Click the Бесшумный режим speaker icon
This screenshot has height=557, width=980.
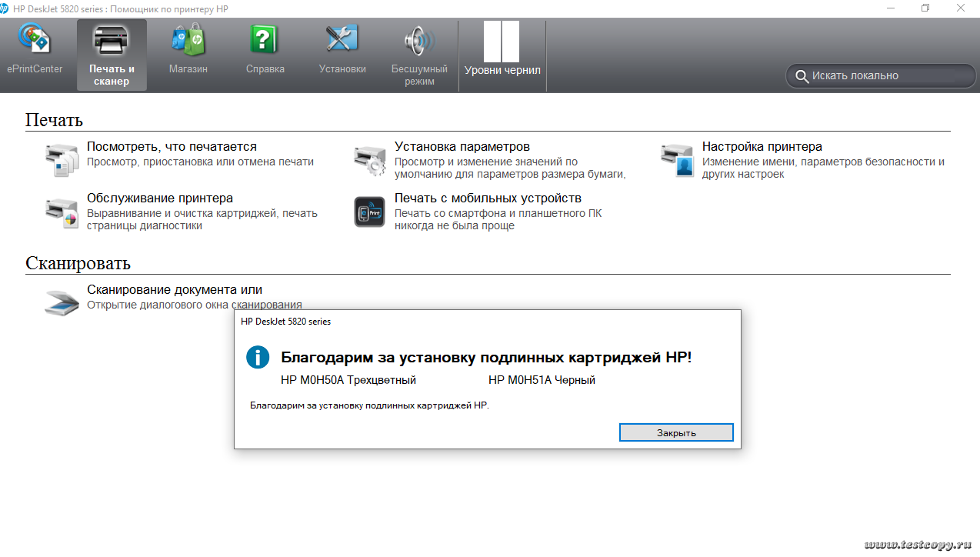419,40
